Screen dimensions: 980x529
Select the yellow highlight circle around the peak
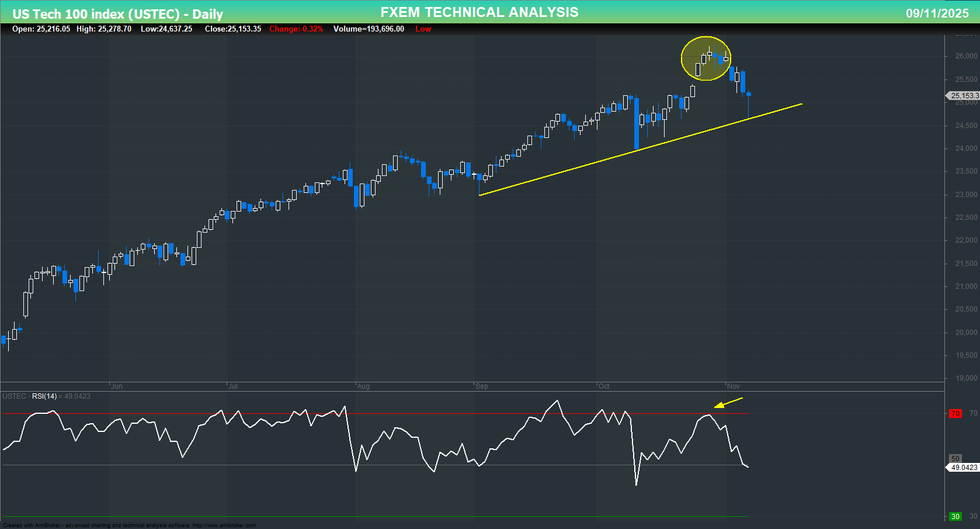(706, 58)
